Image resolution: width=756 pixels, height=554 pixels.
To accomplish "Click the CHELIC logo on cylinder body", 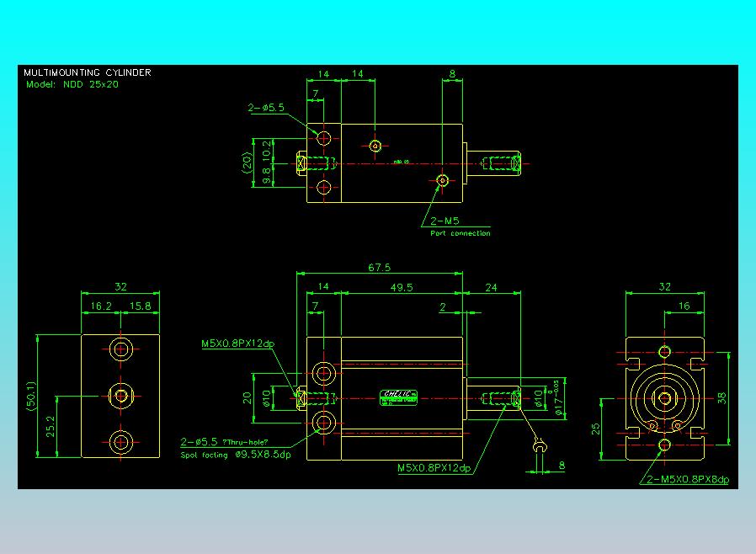I will [400, 397].
